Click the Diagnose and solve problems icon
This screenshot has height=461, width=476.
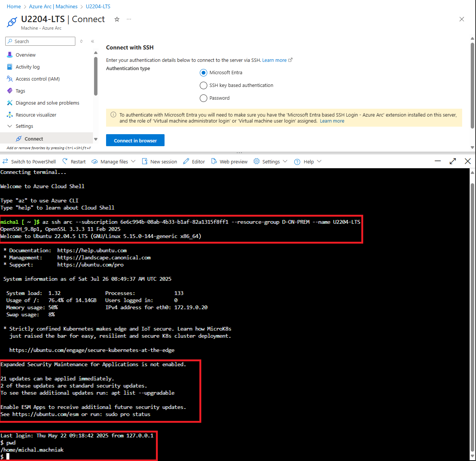click(10, 103)
